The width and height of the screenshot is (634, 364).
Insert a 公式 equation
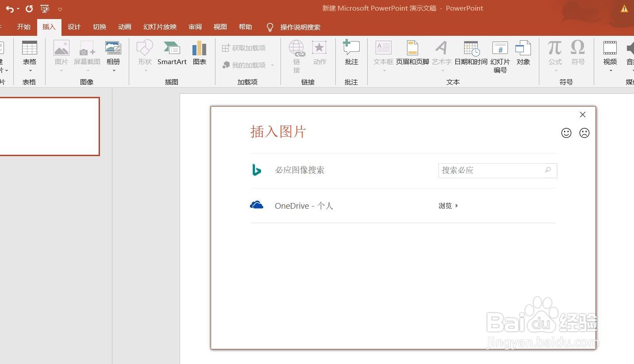[555, 53]
